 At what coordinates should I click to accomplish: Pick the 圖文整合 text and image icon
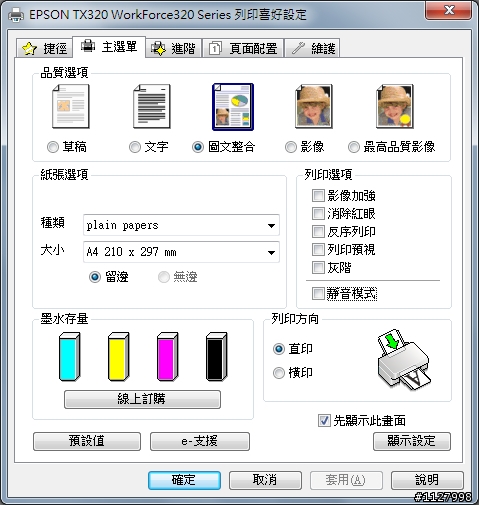coord(233,107)
